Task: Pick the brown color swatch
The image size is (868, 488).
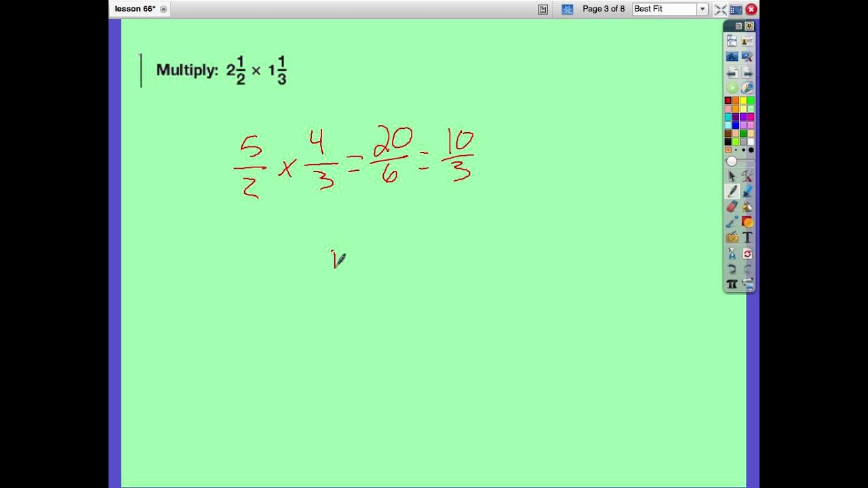Action: [728, 133]
